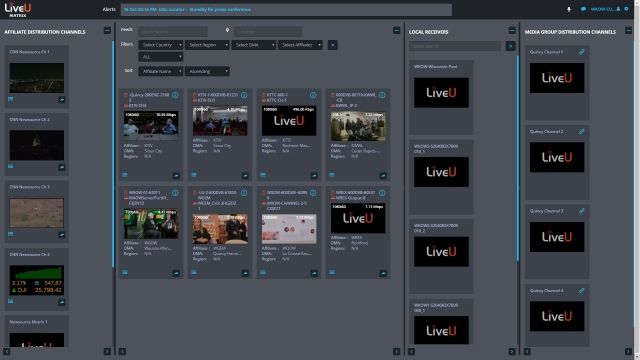Click the link icon on Quincy Channel 3

[x=581, y=211]
